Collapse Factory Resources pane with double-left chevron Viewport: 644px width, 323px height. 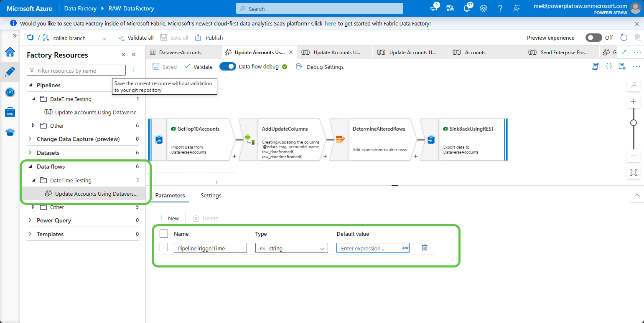click(x=134, y=55)
